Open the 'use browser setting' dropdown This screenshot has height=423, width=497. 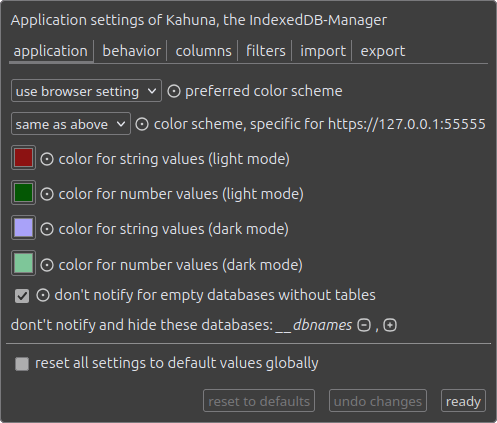click(x=86, y=91)
